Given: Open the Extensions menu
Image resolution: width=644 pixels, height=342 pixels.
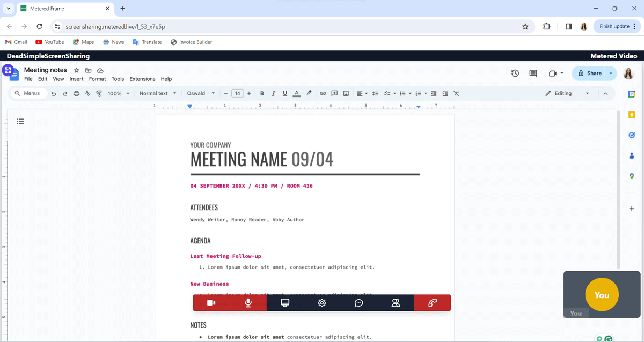Looking at the screenshot, I should [142, 79].
